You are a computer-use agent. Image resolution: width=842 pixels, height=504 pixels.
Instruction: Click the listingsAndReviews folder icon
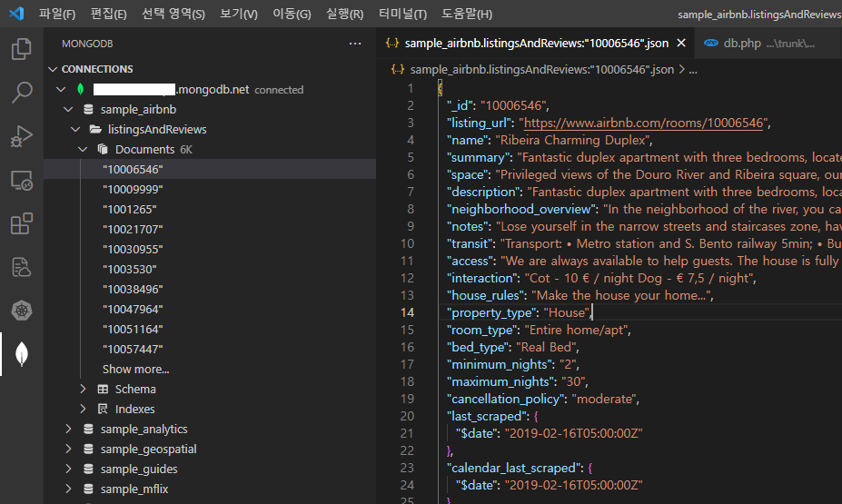click(95, 129)
